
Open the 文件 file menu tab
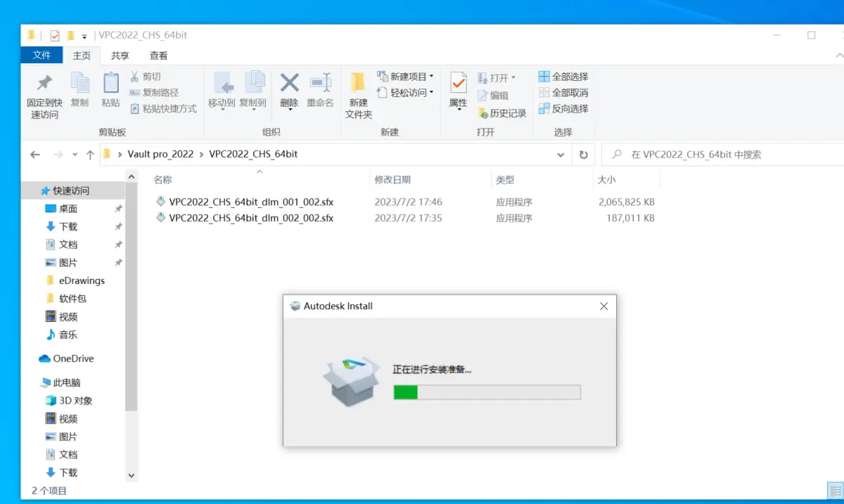42,56
